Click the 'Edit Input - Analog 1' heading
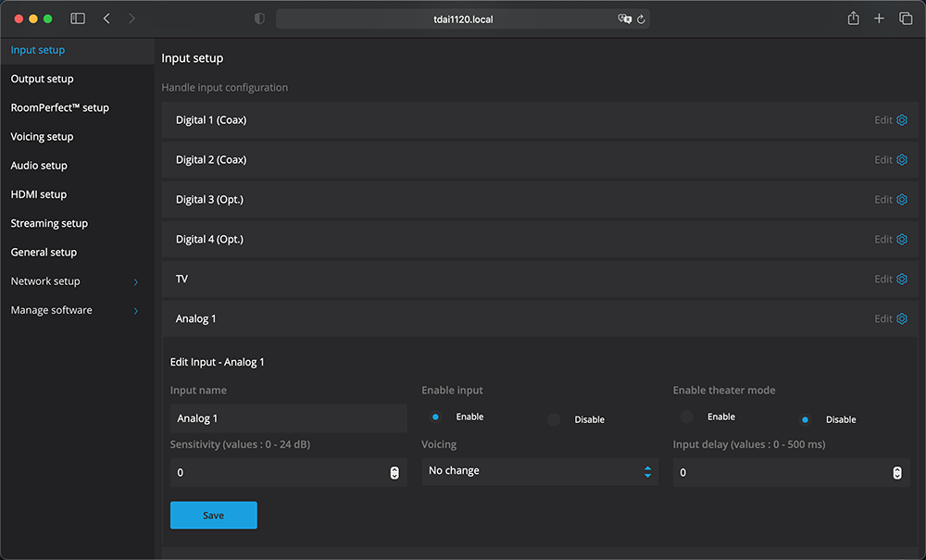Screen dimensions: 926x560 click(218, 362)
